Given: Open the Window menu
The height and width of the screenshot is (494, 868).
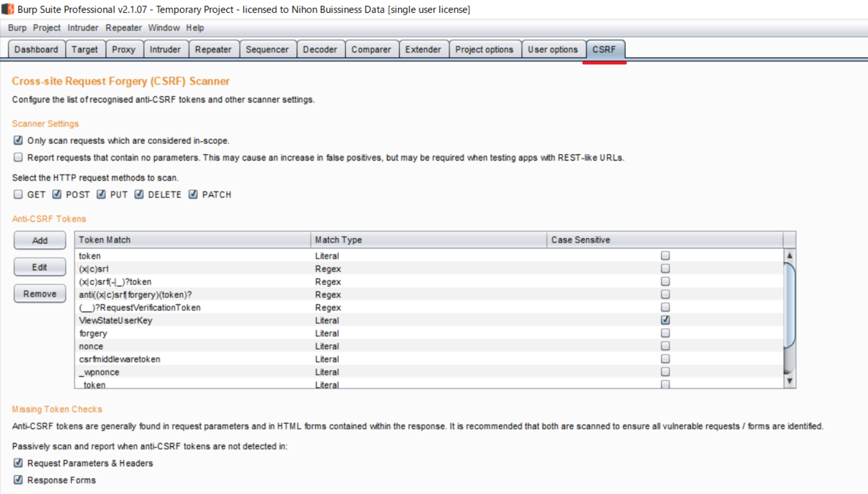Looking at the screenshot, I should [163, 27].
